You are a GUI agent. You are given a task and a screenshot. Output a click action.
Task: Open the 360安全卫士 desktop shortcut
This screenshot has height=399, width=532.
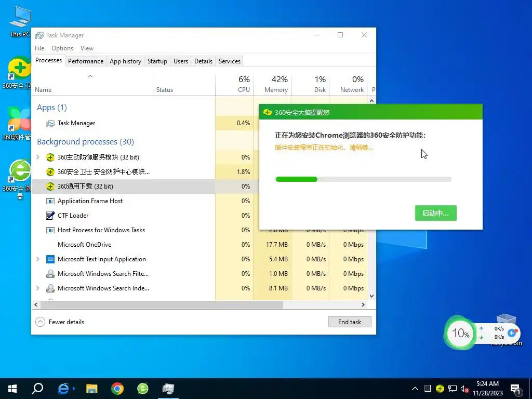click(x=19, y=72)
